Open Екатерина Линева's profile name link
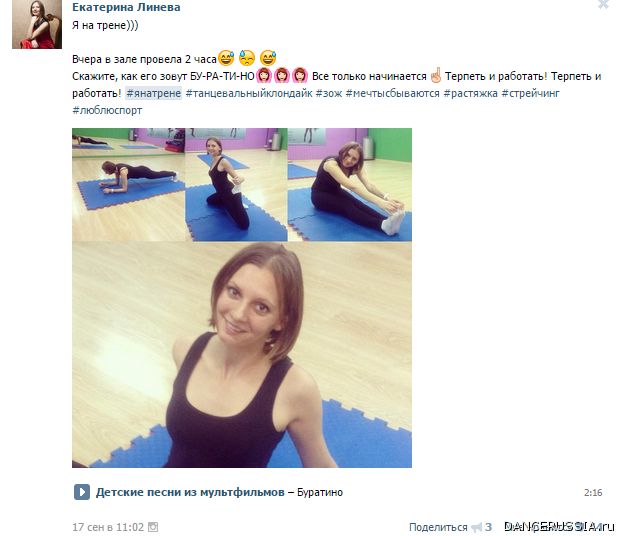This screenshot has width=621, height=536. coord(126,7)
